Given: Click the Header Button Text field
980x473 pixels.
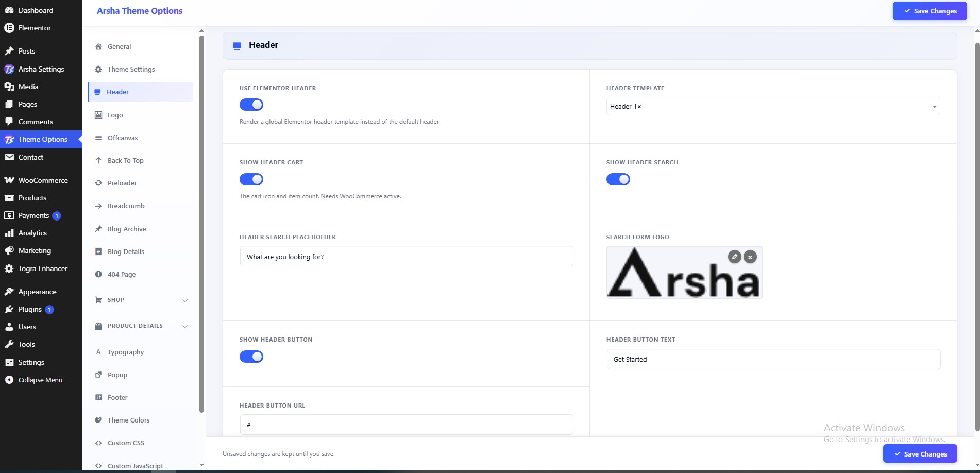Looking at the screenshot, I should pos(773,359).
